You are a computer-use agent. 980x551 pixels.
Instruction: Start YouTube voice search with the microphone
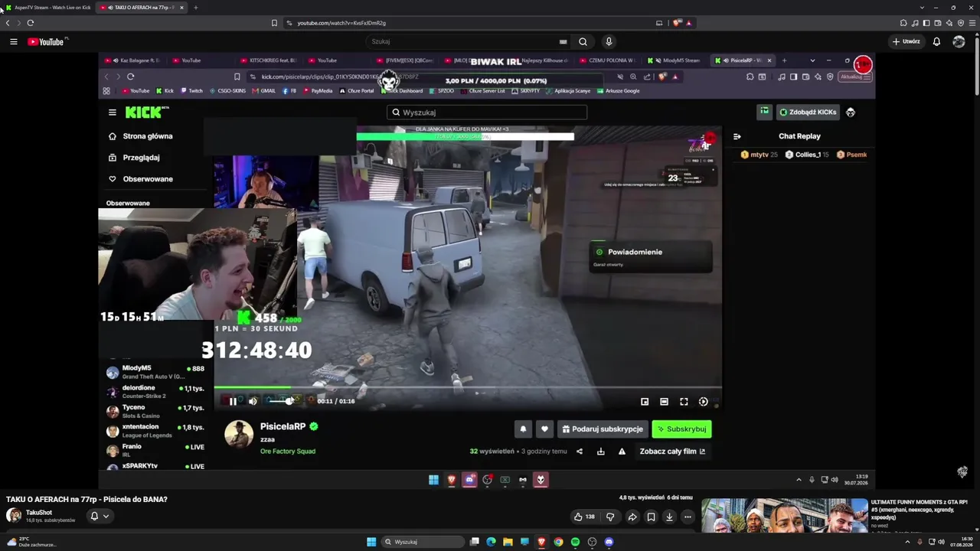609,41
